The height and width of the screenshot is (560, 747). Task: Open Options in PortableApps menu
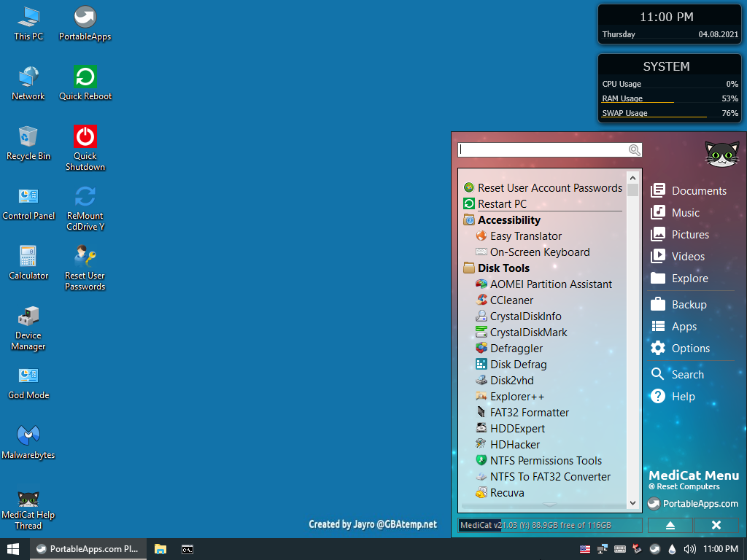(681, 348)
